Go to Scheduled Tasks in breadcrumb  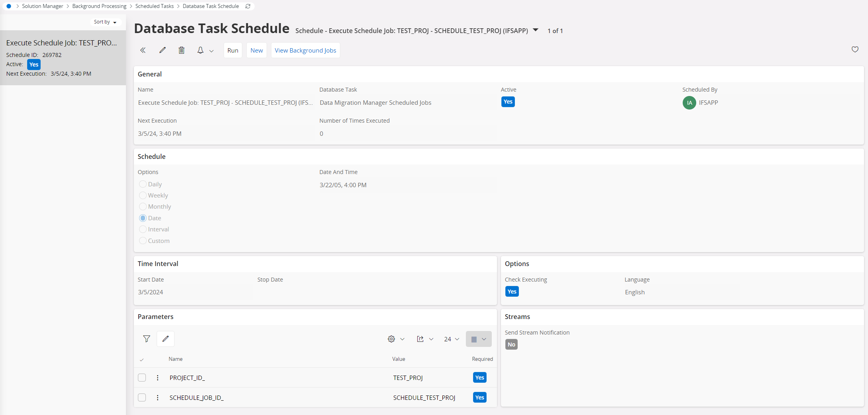pos(154,6)
